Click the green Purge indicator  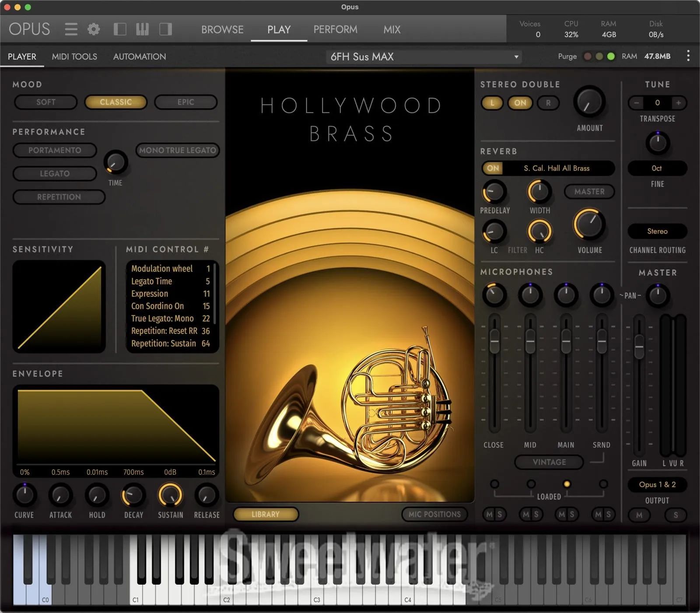[x=611, y=56]
